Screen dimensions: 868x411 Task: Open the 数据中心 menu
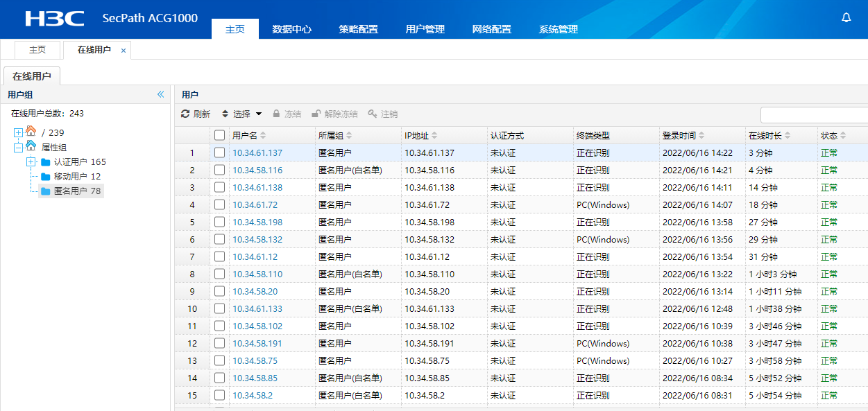point(291,29)
